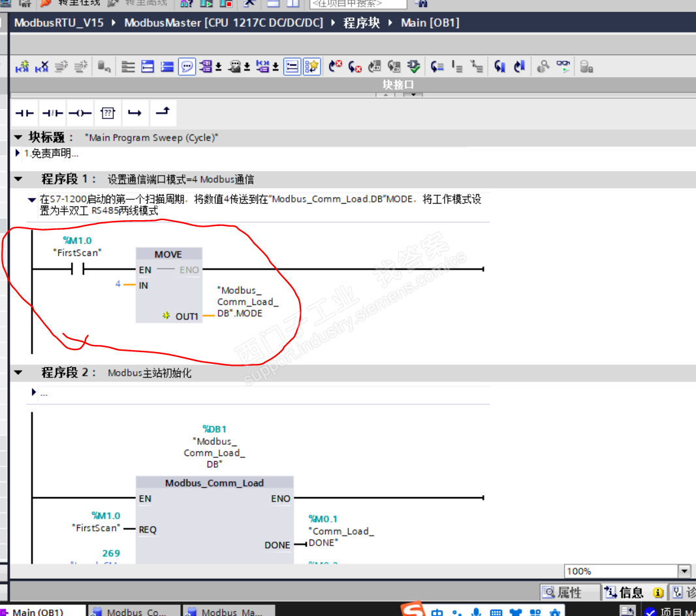Click the gray database lock icon
This screenshot has width=696, height=616.
586,67
